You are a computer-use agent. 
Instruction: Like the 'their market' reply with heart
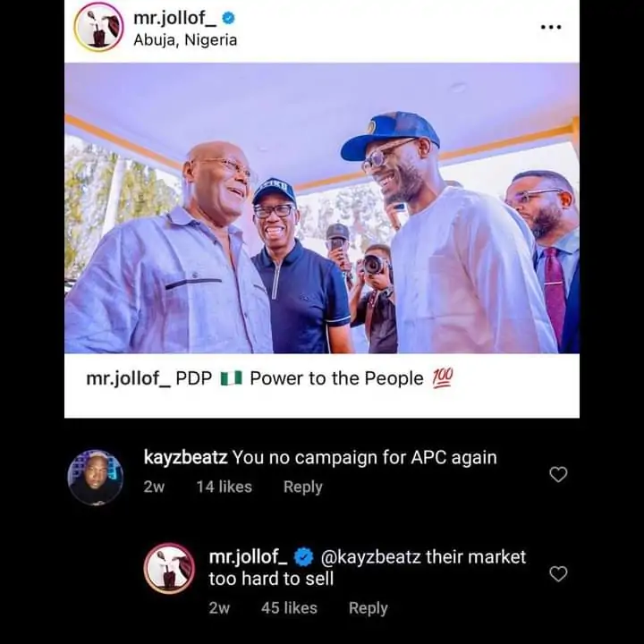(x=558, y=573)
